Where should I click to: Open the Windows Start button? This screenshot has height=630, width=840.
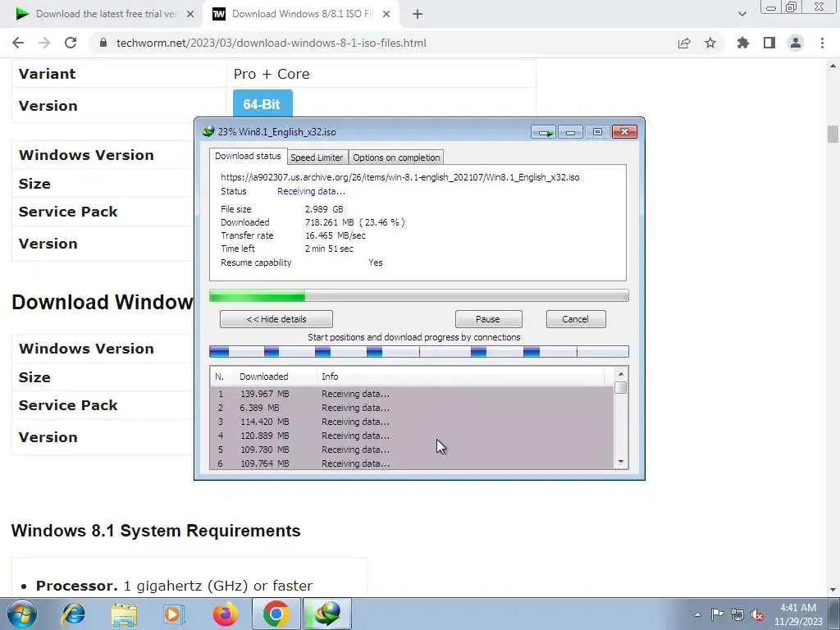coord(22,614)
